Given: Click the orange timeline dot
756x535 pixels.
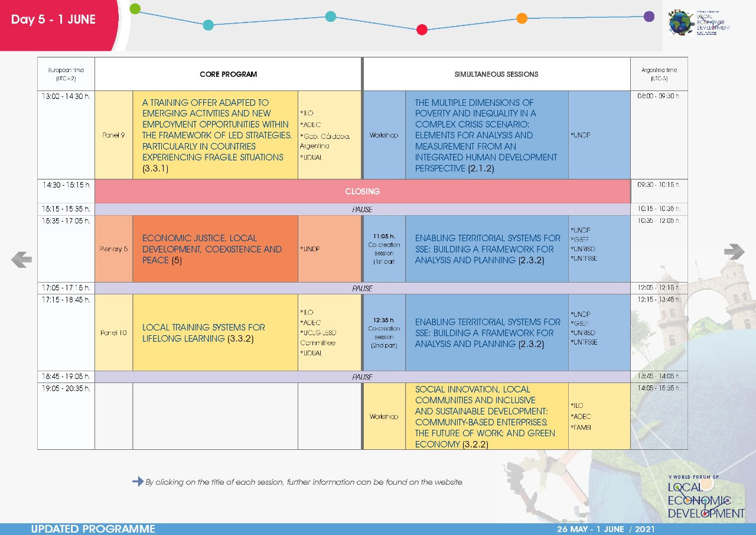Looking at the screenshot, I should click(x=522, y=18).
